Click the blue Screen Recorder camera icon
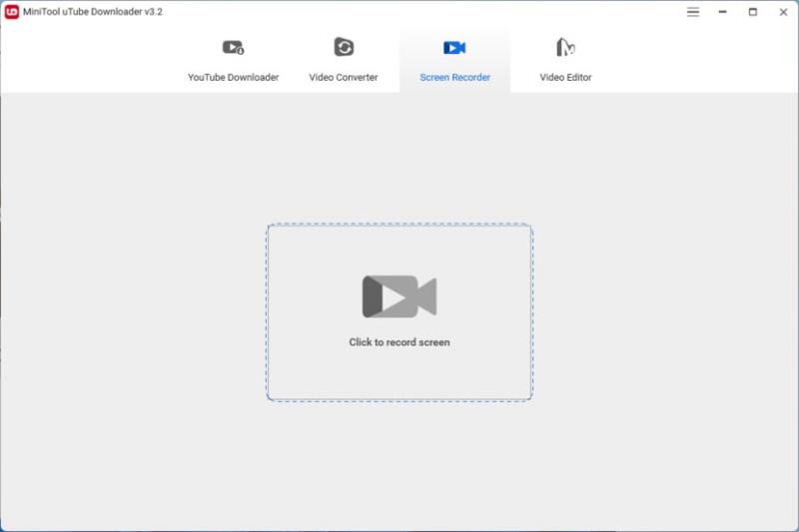 [x=454, y=48]
